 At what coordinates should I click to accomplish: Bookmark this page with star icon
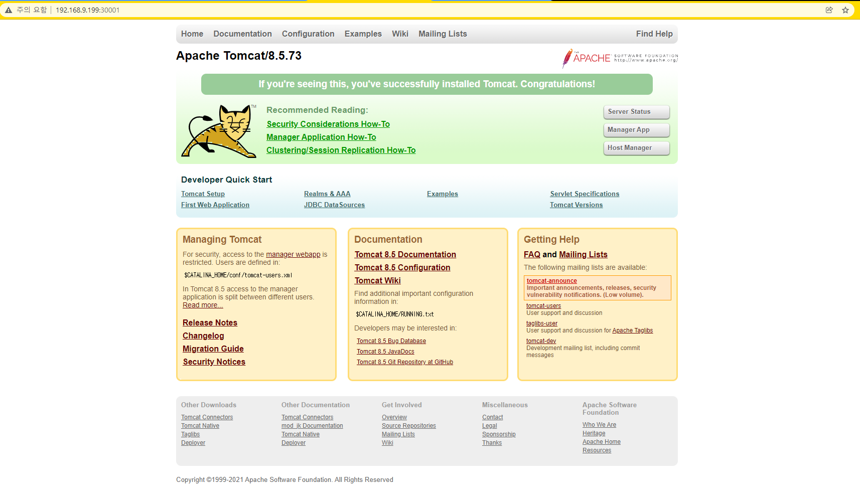845,10
